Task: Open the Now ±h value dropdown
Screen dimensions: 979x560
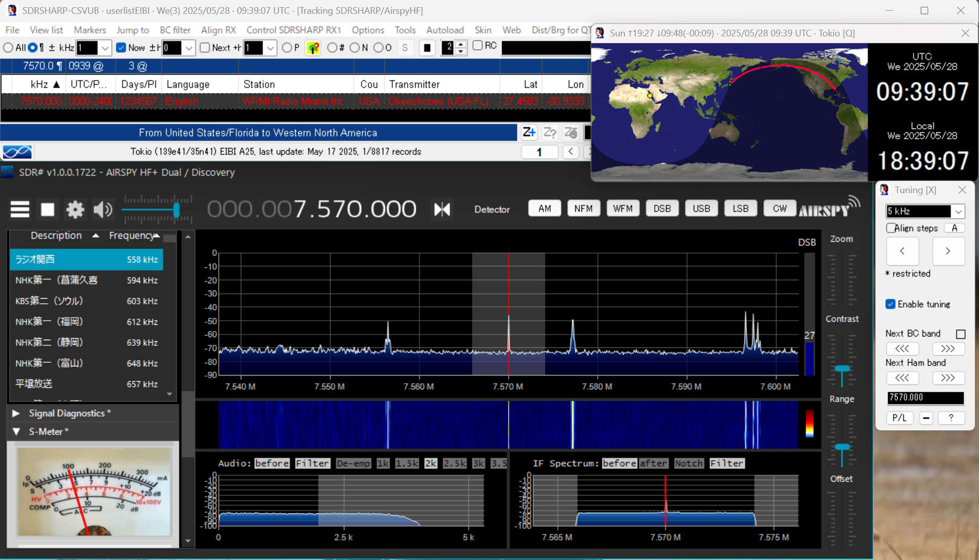Action: [x=189, y=48]
